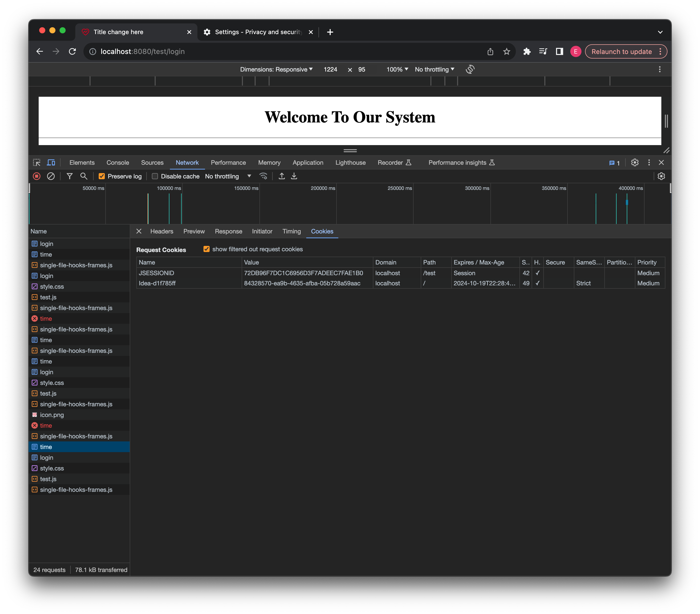Switch to Sources tab
Viewport: 700px width, 614px height.
tap(152, 162)
